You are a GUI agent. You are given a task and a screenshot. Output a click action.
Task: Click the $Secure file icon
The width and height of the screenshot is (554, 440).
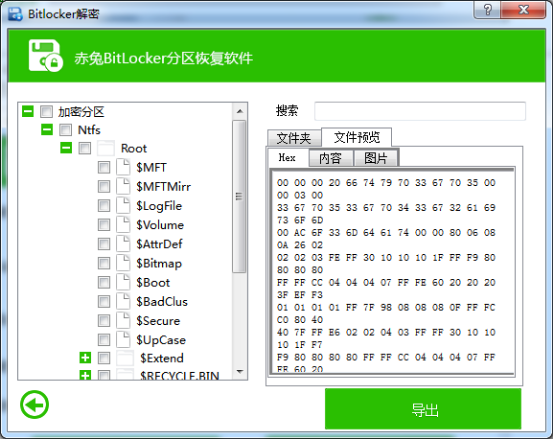[123, 320]
